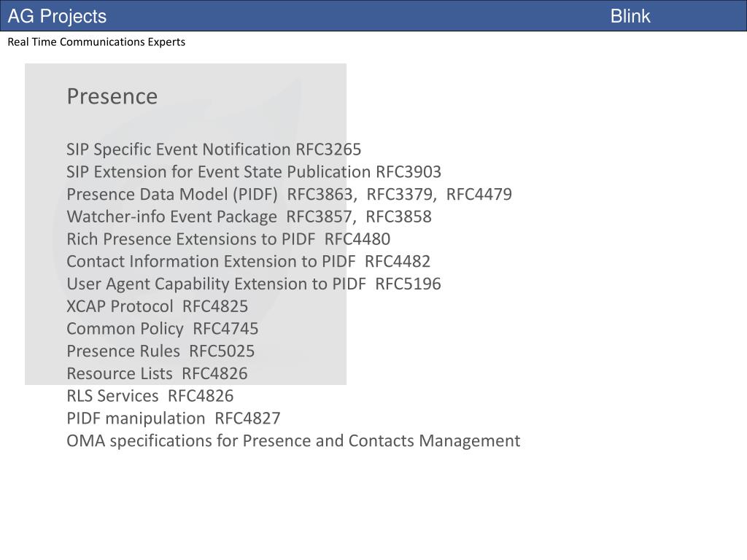Click Rich Presence Extensions RFC4480 line

[x=228, y=239]
